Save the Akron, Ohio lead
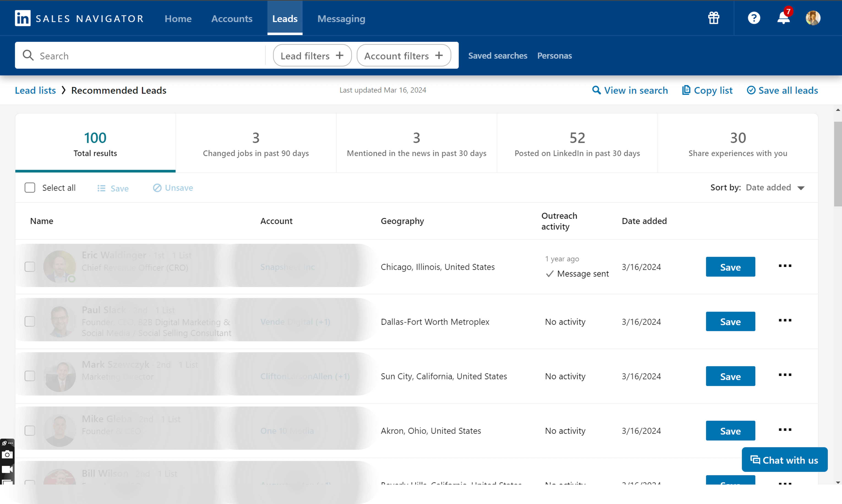 pos(730,431)
